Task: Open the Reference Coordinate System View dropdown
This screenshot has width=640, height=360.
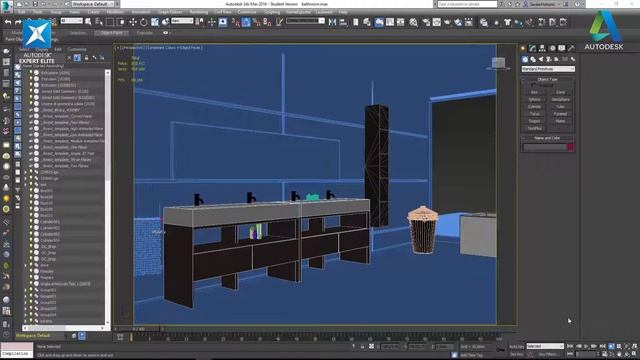Action: click(x=182, y=21)
